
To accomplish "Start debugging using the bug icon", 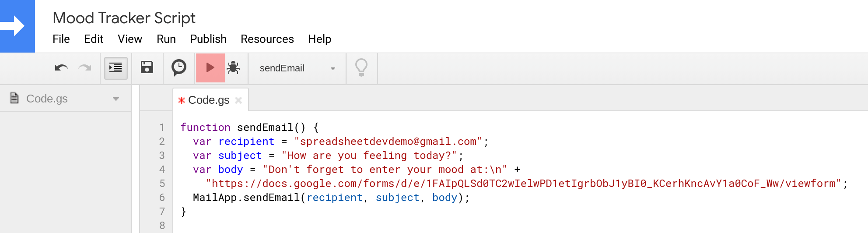I will [234, 67].
